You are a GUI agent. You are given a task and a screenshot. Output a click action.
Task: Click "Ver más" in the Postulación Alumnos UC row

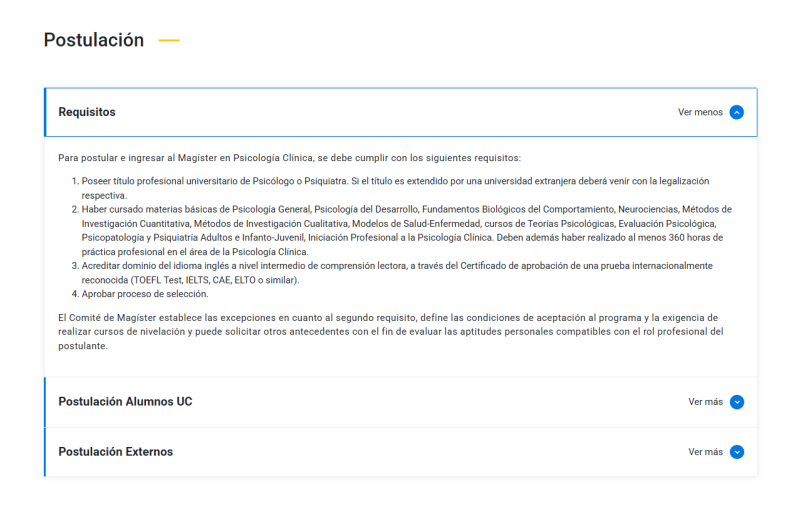pos(705,402)
